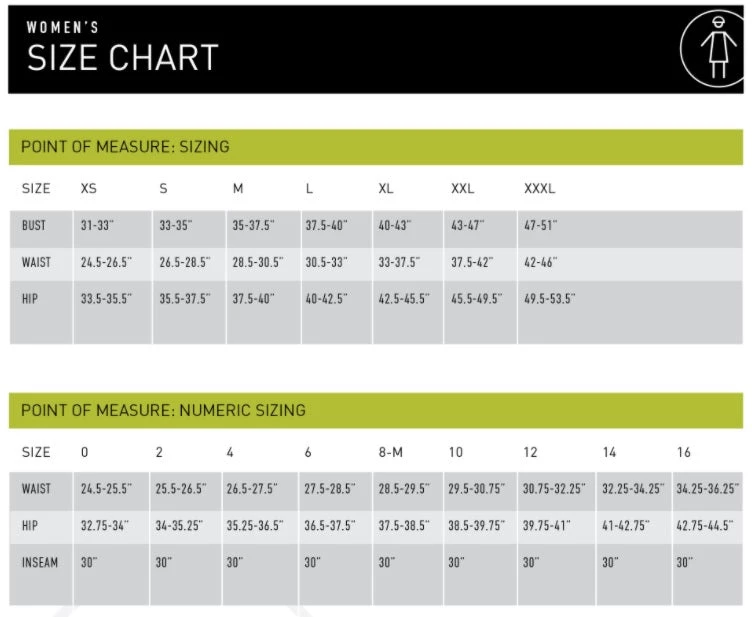
Task: Select the Point of Measure: Numeric Sizing header
Action: (x=164, y=410)
